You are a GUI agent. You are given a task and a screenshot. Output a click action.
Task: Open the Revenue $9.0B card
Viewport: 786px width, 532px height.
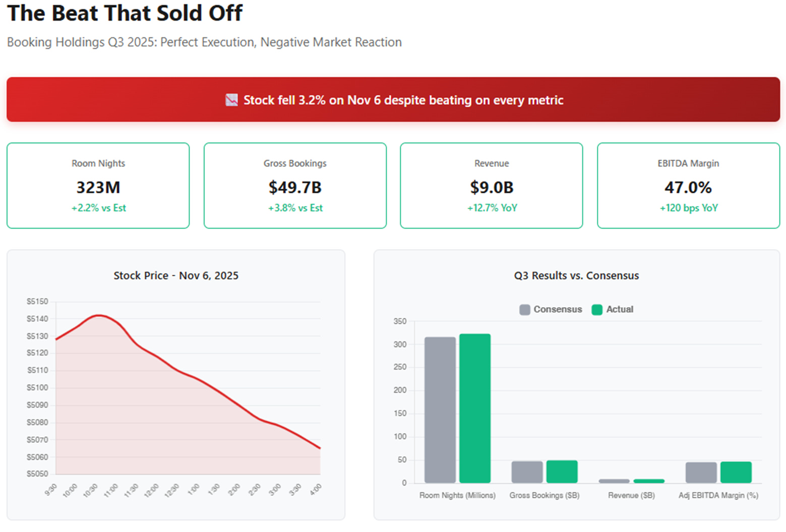[x=492, y=186]
